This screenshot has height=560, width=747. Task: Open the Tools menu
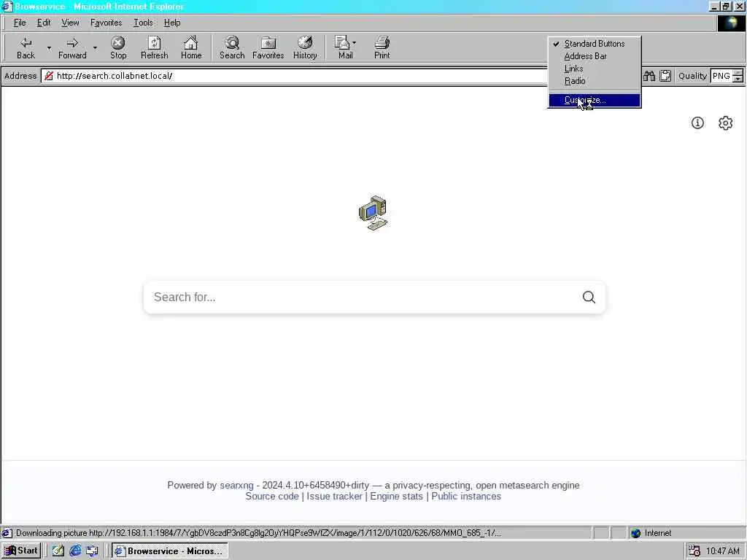143,23
